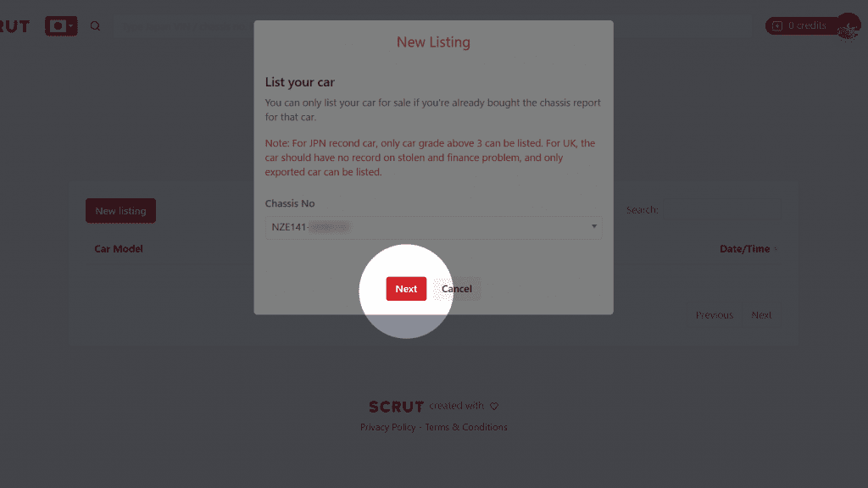The width and height of the screenshot is (868, 488).
Task: Click the magnifier search icon in header
Action: (x=95, y=26)
